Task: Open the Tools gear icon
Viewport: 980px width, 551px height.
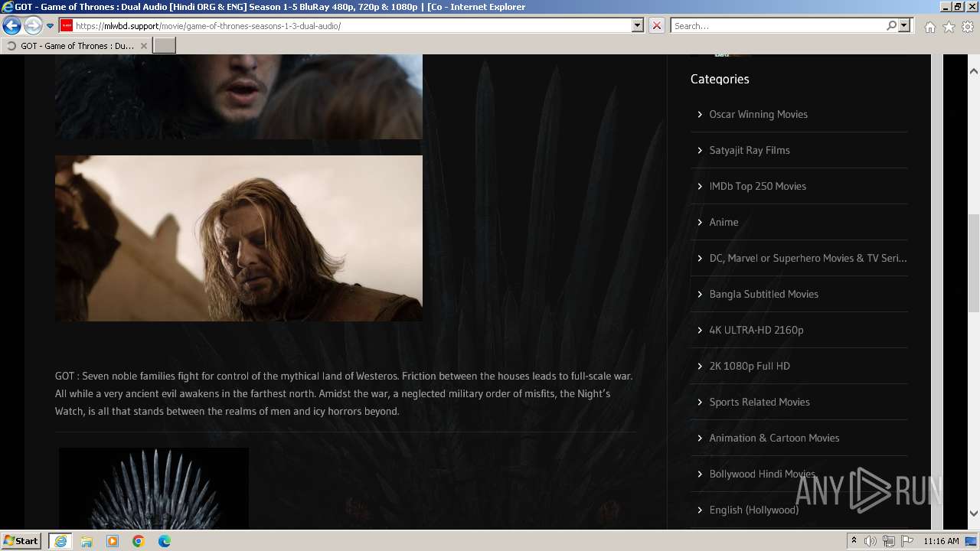Action: tap(968, 27)
